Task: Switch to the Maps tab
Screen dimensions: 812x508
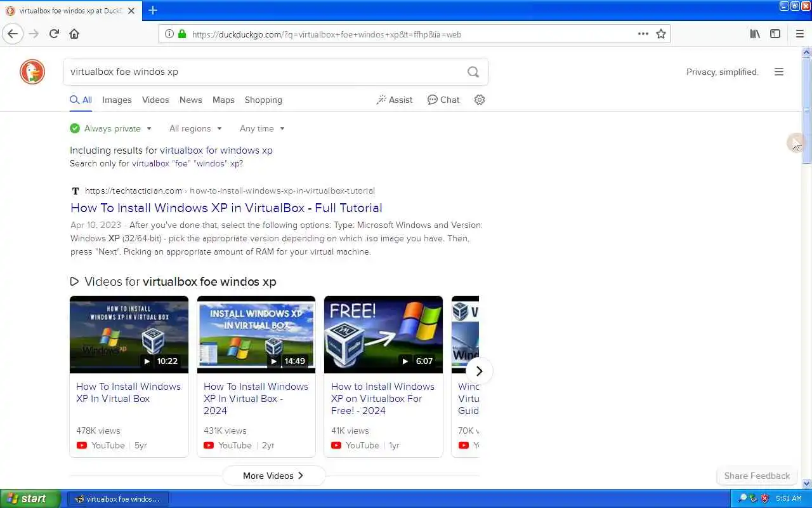Action: [x=223, y=100]
